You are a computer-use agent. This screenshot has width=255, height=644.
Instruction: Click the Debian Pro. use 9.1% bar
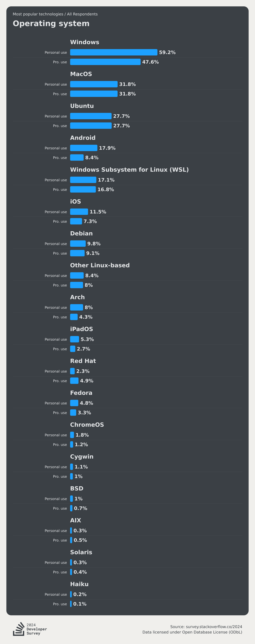click(77, 253)
